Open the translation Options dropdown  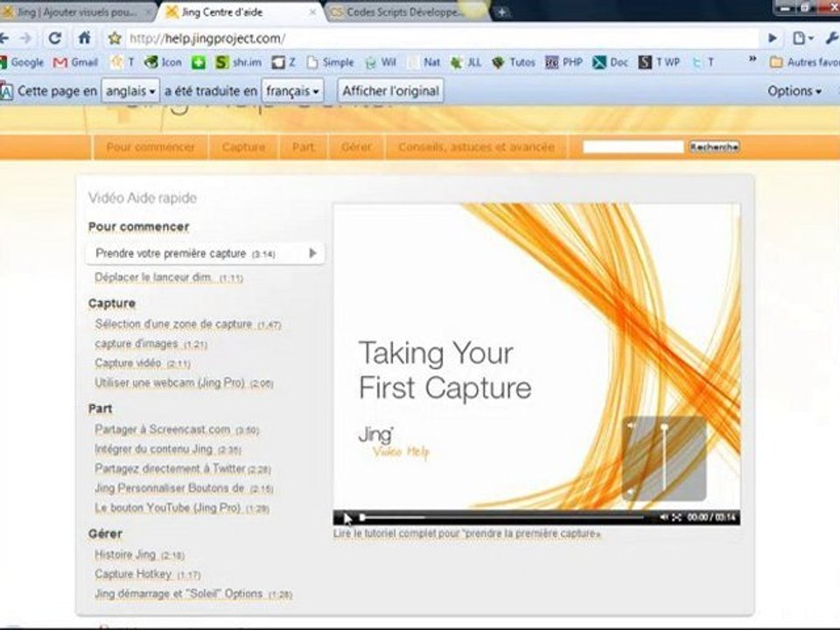794,91
